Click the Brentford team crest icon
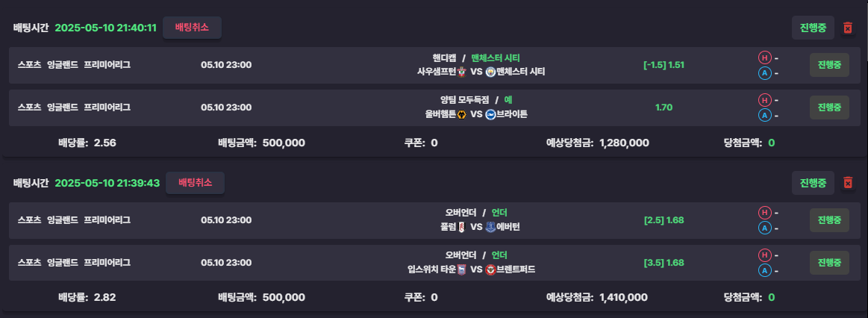Screen dimensions: 868x318 click(x=490, y=269)
